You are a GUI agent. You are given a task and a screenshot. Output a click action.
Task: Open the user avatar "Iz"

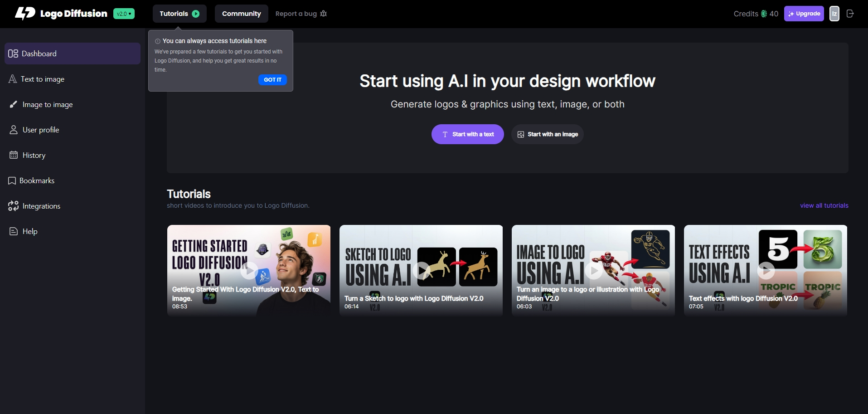pyautogui.click(x=834, y=14)
